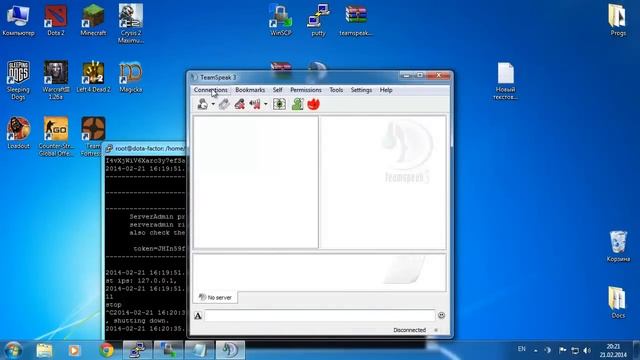This screenshot has height=360, width=640.
Task: Open the network tray icon
Action: 575,350
